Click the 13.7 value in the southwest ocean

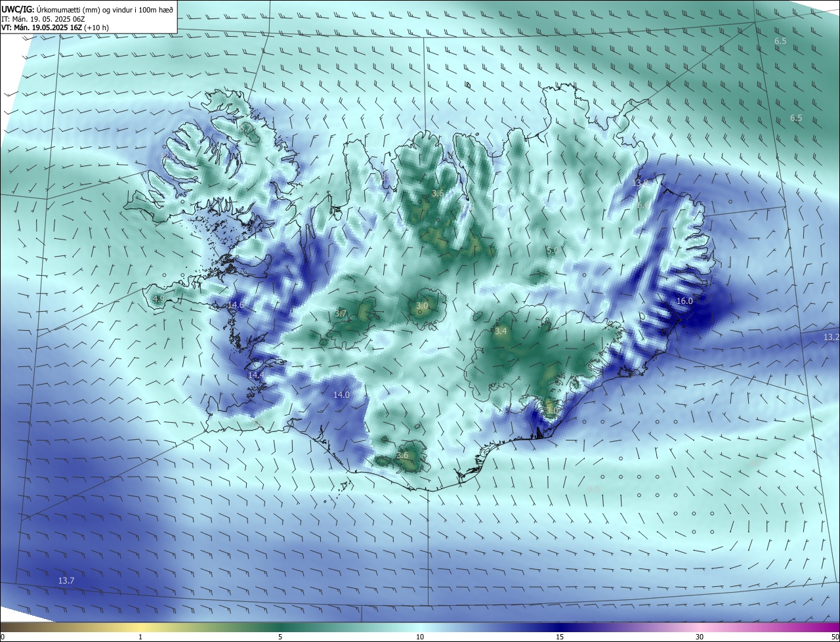66,580
